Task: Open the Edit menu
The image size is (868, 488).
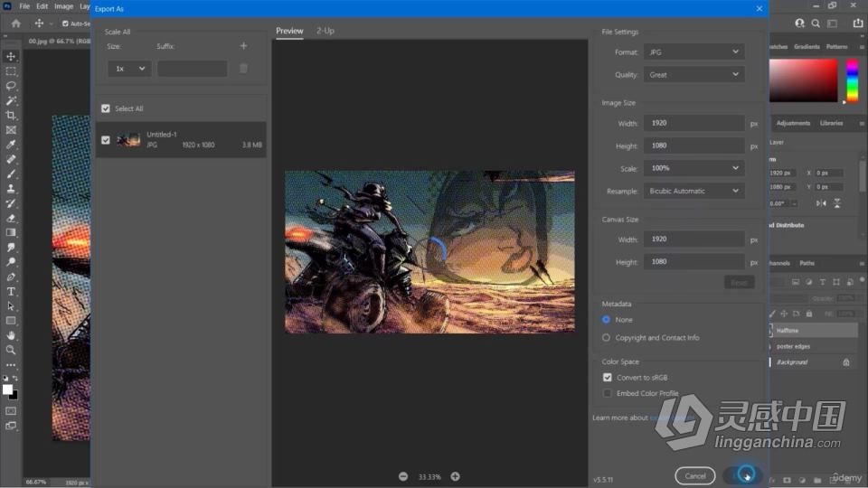Action: click(x=42, y=6)
